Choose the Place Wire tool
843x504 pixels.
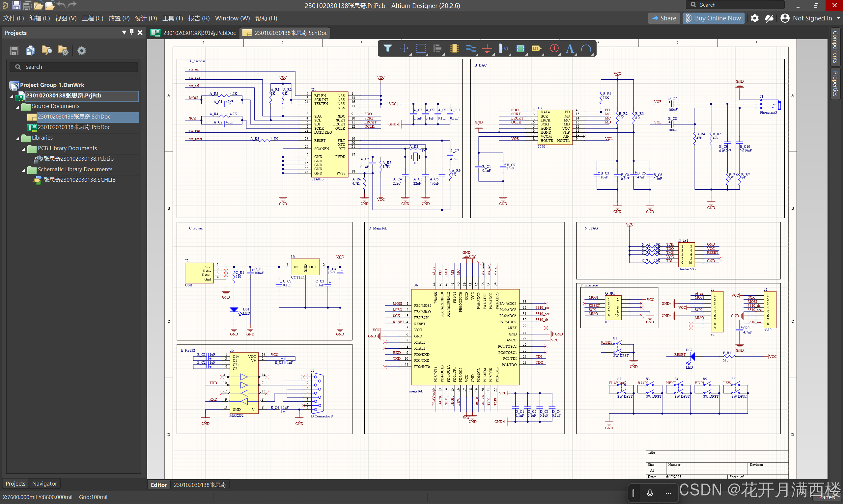pos(471,48)
